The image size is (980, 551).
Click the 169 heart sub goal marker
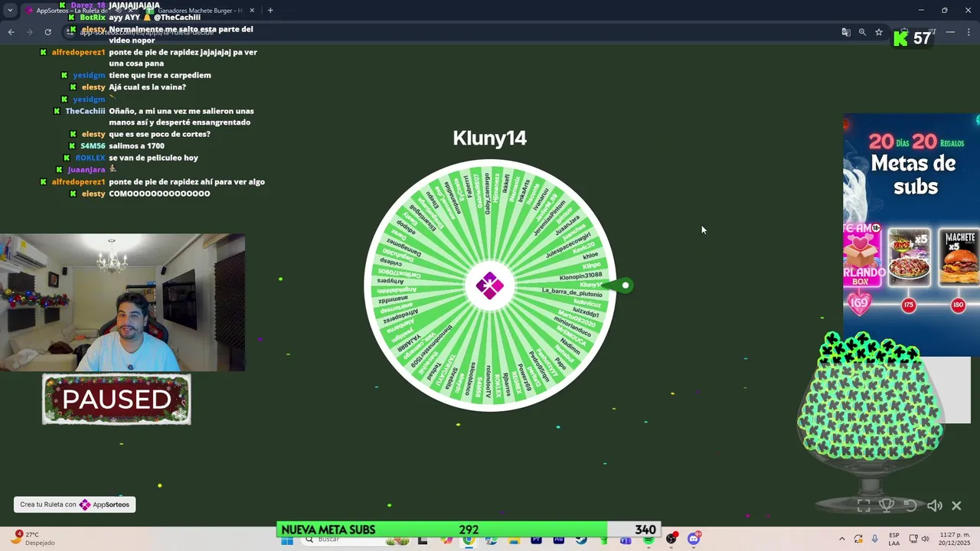tap(859, 304)
